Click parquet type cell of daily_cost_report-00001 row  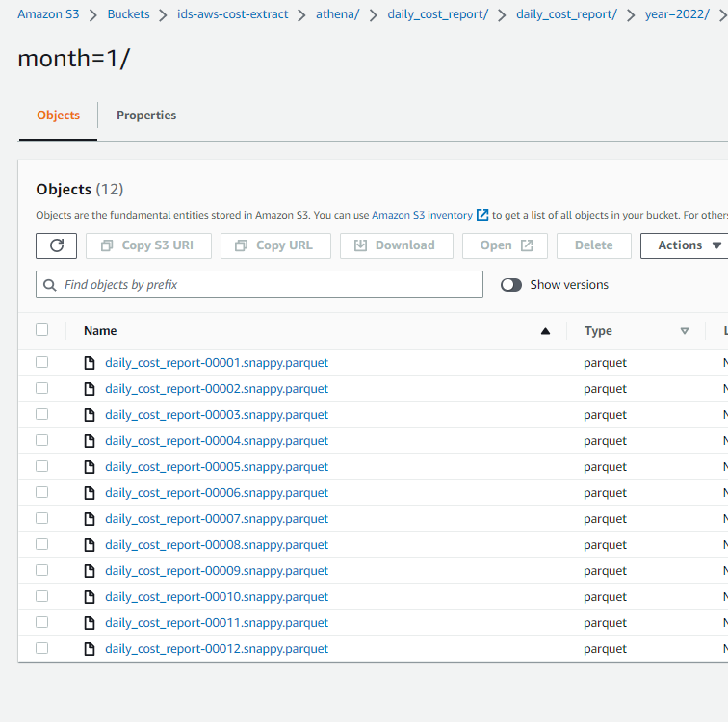pyautogui.click(x=605, y=363)
